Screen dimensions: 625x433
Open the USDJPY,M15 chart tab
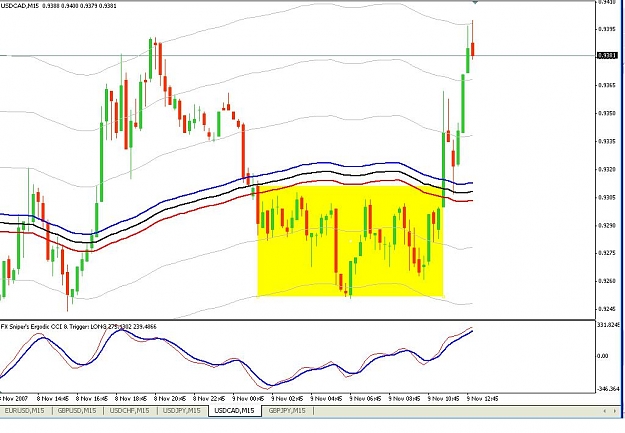point(181,410)
